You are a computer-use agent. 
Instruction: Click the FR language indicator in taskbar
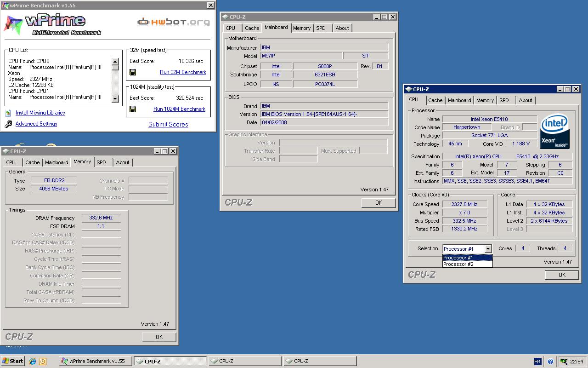(x=537, y=362)
